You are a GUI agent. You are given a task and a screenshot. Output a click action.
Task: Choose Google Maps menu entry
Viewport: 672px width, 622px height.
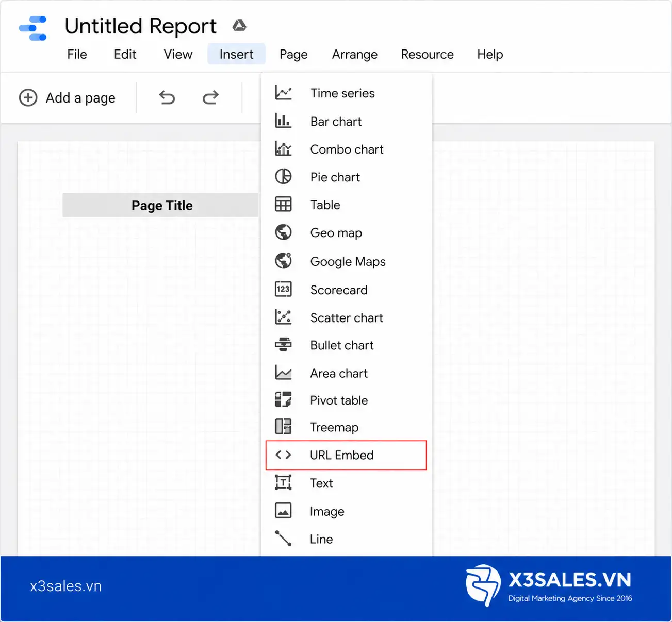tap(347, 261)
